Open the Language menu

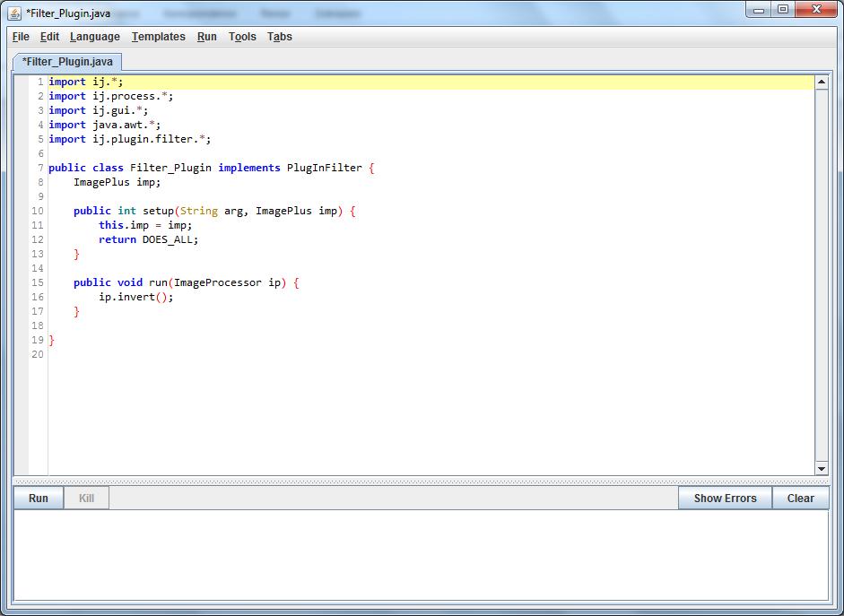[x=95, y=37]
